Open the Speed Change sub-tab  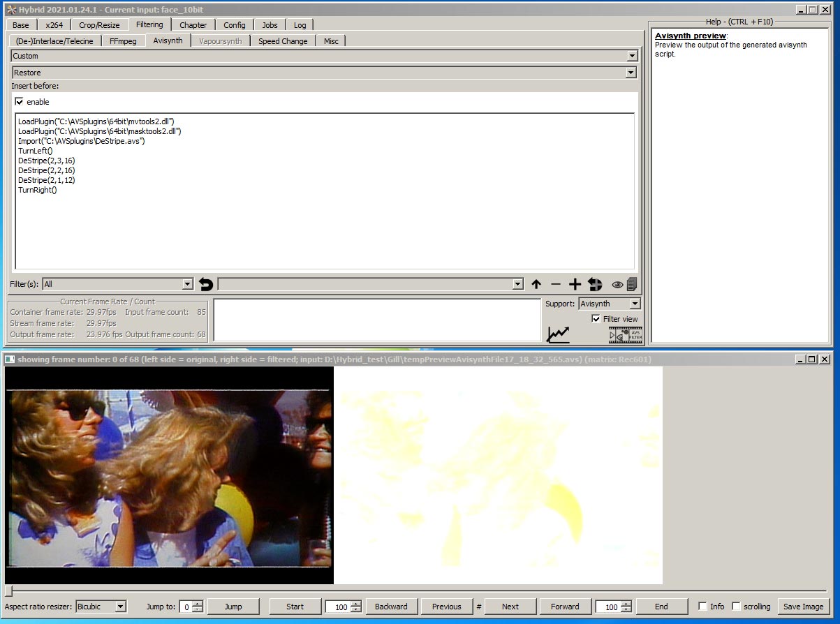coord(283,41)
